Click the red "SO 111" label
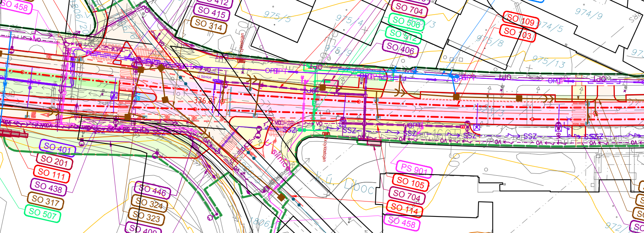This screenshot has height=233, width=644. coord(52,174)
